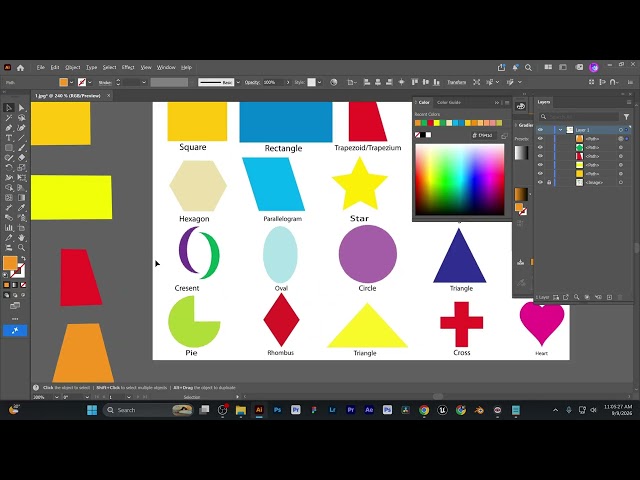Screen dimensions: 640x480
Task: Hide the light-yellow Path sublayer
Action: coord(540,165)
